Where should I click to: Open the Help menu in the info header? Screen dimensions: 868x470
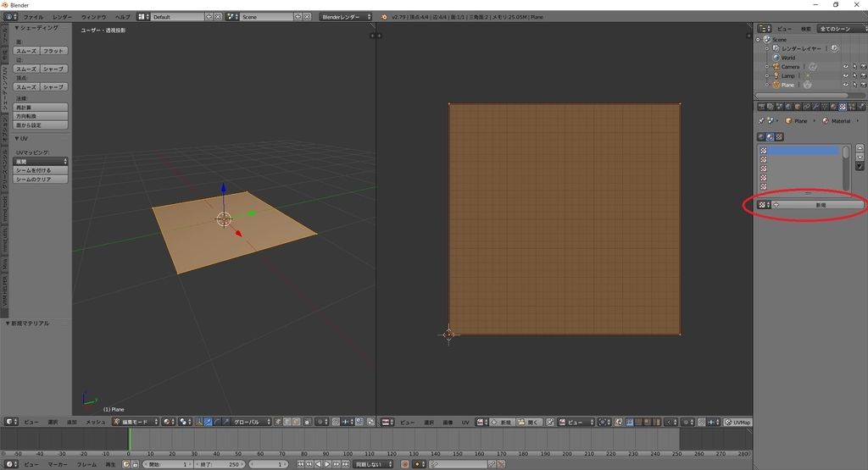(122, 17)
